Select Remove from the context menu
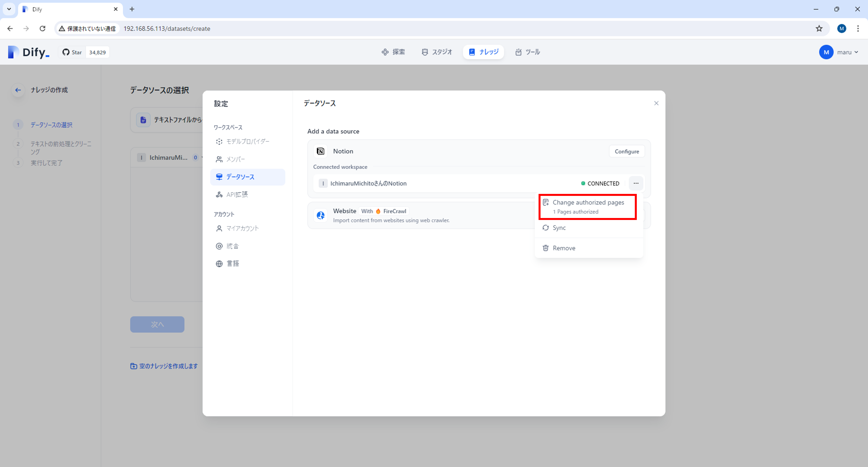This screenshot has width=868, height=467. click(564, 248)
